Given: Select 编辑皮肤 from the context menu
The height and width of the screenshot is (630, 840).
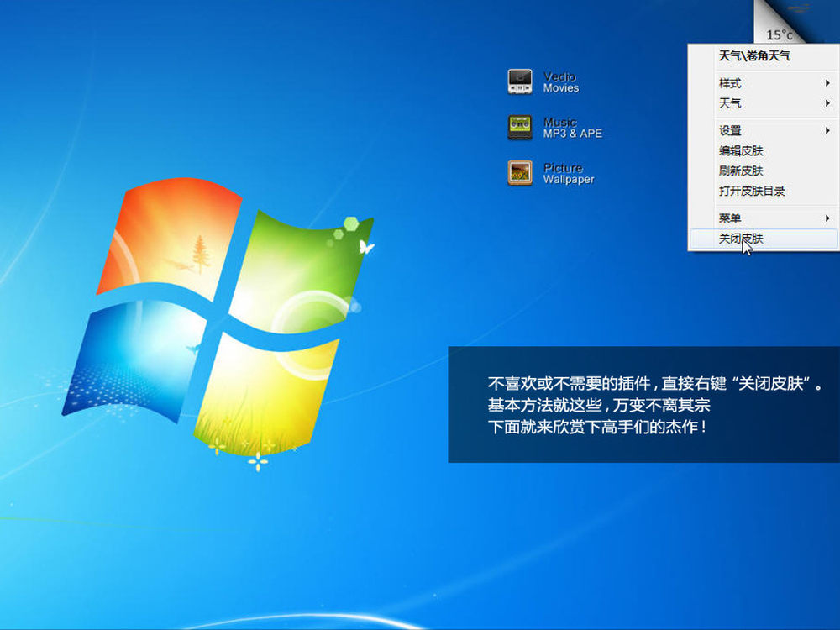Looking at the screenshot, I should point(741,151).
